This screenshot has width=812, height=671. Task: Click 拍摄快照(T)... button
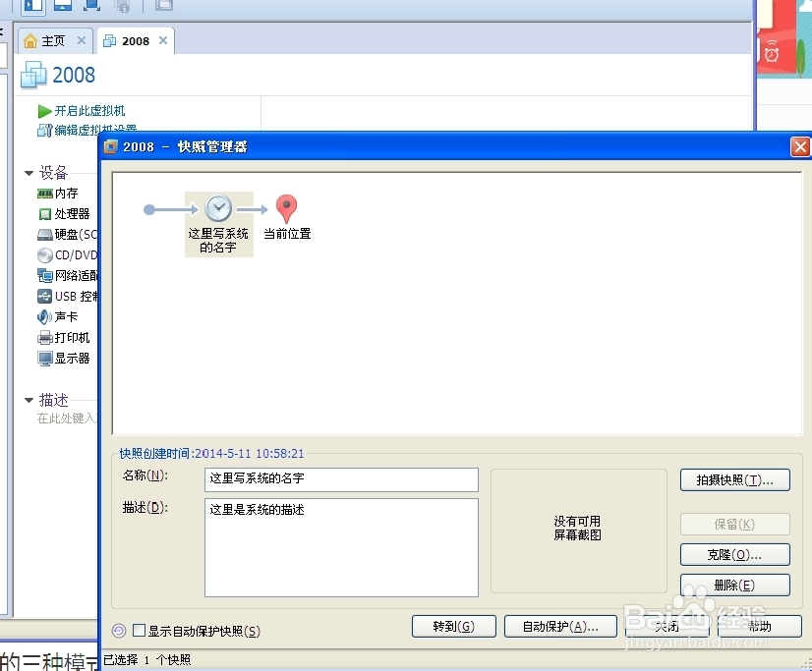(x=735, y=480)
